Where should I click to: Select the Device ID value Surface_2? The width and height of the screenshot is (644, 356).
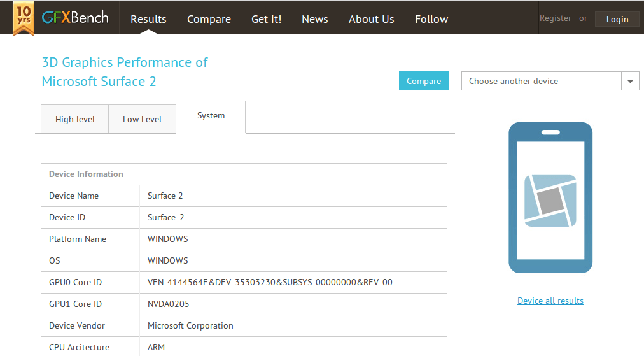tap(166, 217)
